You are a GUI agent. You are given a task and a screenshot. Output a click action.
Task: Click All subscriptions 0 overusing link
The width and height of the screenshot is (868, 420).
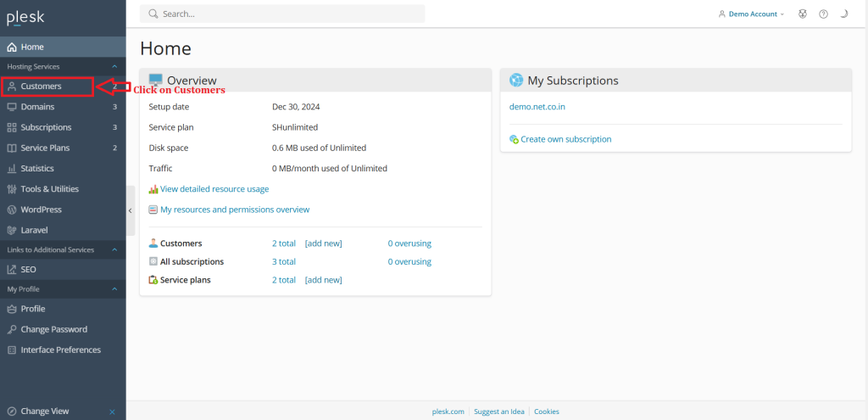click(x=409, y=261)
